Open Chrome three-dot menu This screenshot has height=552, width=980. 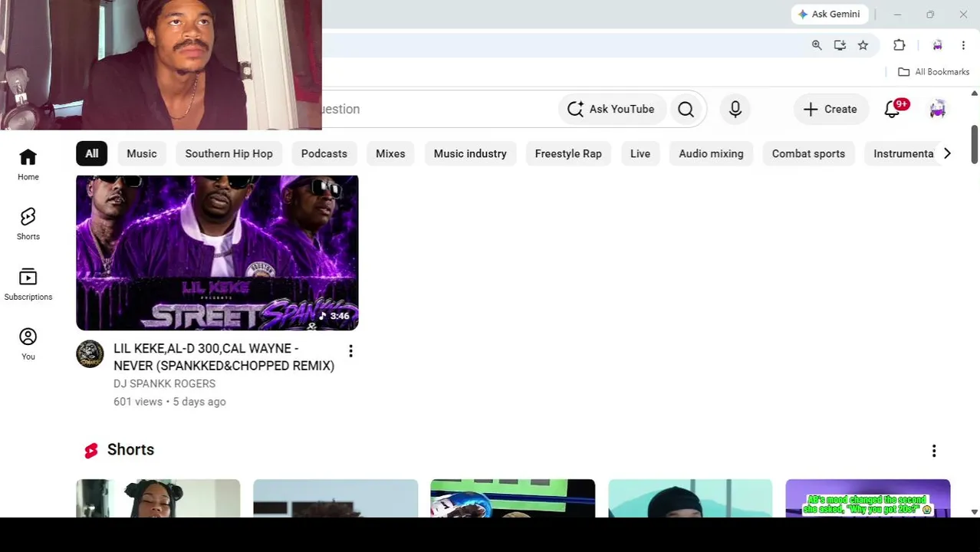click(x=963, y=45)
